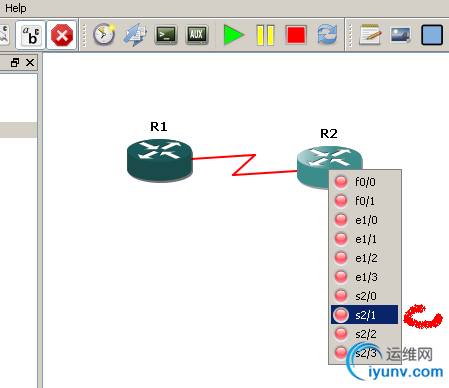Screen dimensions: 449x388
Task: Choose interface e1/1 from popup
Action: click(365, 239)
